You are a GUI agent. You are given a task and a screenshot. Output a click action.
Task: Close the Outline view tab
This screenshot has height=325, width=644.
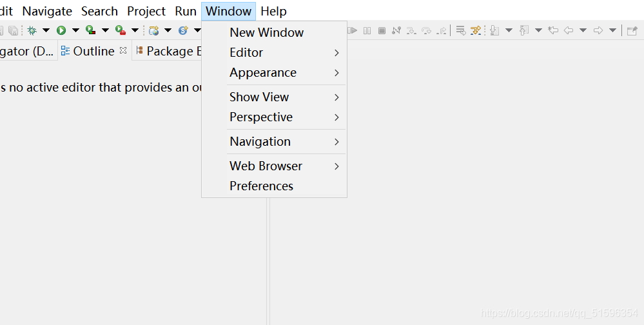(122, 50)
